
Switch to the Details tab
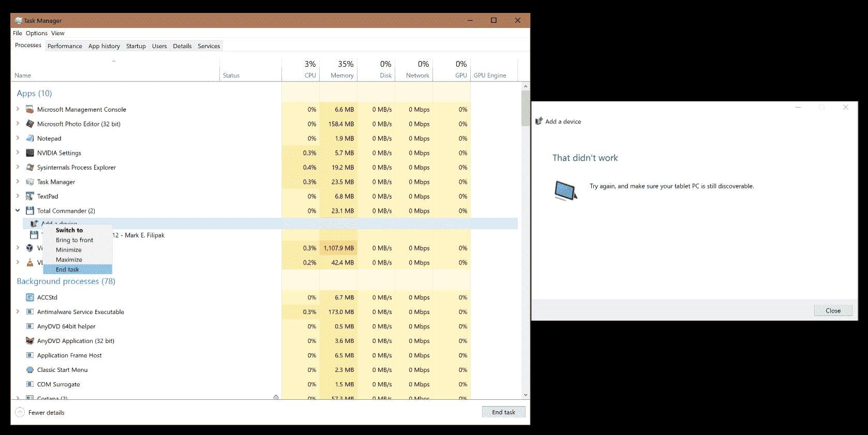coord(182,46)
